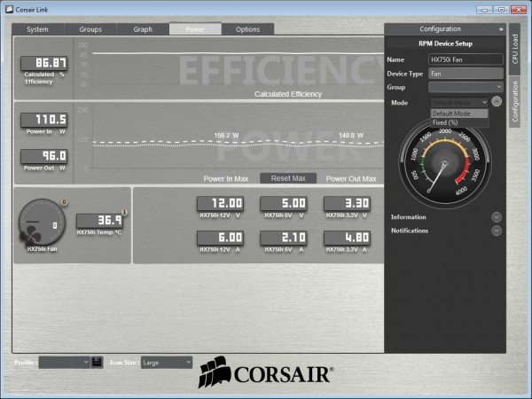Click the 4.80 HX750i 3.3V amperage readout

coord(347,238)
